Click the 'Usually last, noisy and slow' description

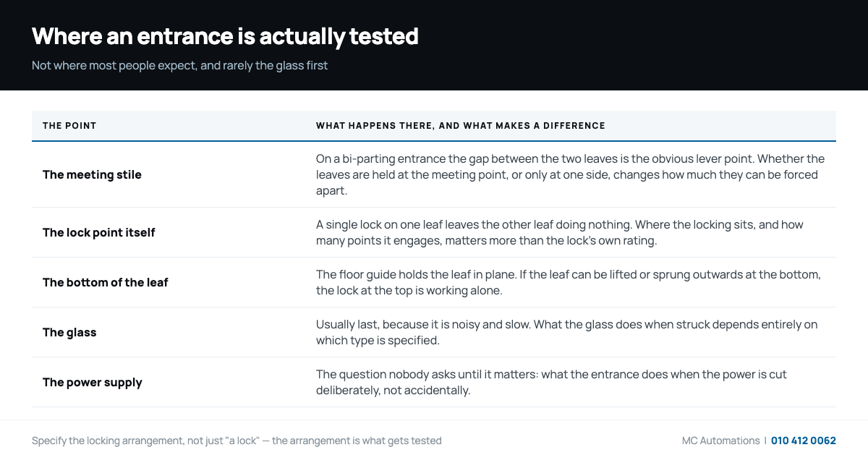pyautogui.click(x=567, y=332)
